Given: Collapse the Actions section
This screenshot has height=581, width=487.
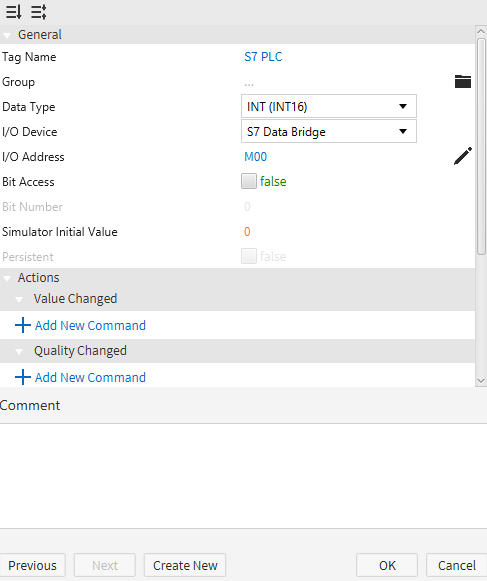Looking at the screenshot, I should point(7,278).
